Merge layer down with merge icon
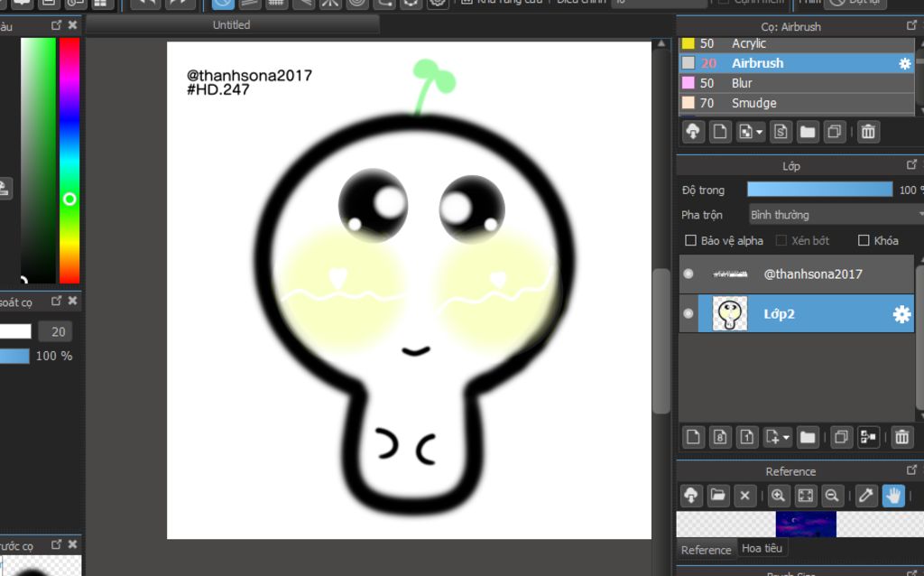924x576 pixels. click(x=869, y=437)
